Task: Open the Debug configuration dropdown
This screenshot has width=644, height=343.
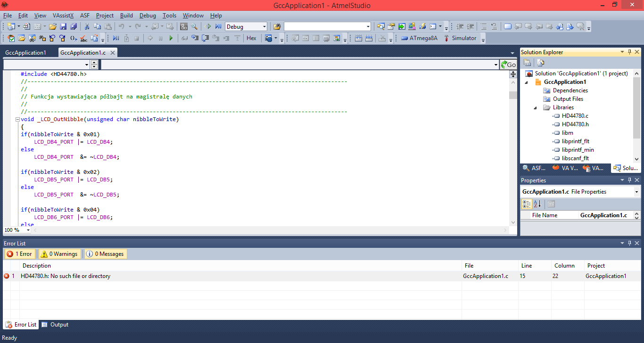Action: click(264, 27)
